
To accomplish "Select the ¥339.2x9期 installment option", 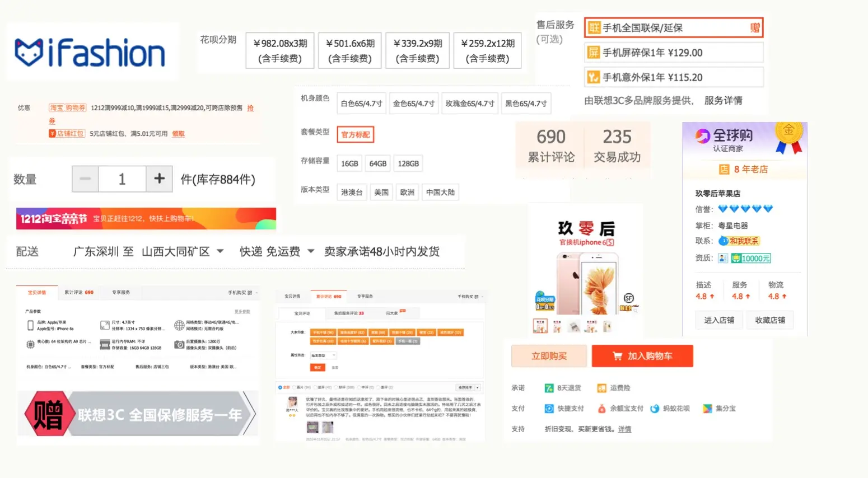I will click(x=418, y=50).
